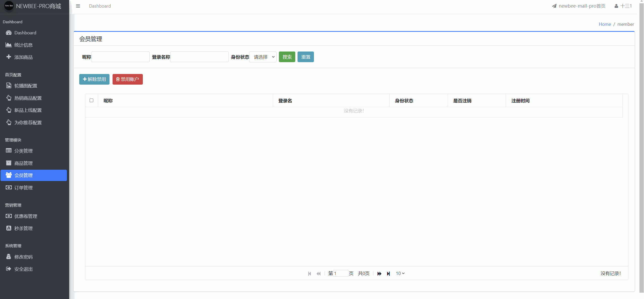The image size is (644, 299).
Task: Click the 统计信息 chart icon
Action: coord(9,45)
